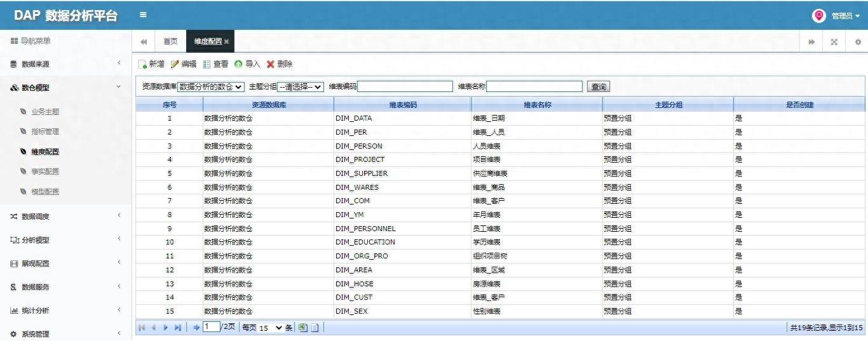
Task: Open the 资源数据库 dropdown
Action: click(210, 86)
